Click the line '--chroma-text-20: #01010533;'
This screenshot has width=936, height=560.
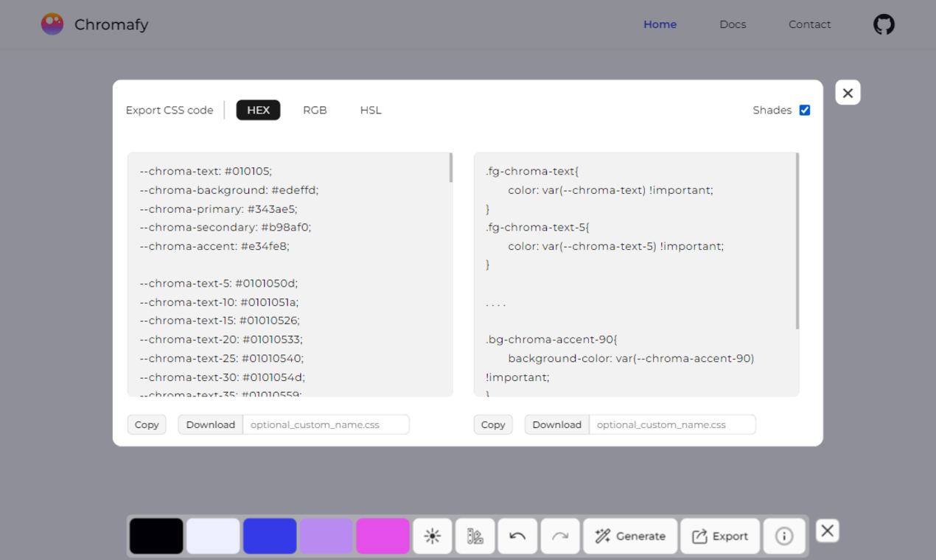(x=221, y=340)
